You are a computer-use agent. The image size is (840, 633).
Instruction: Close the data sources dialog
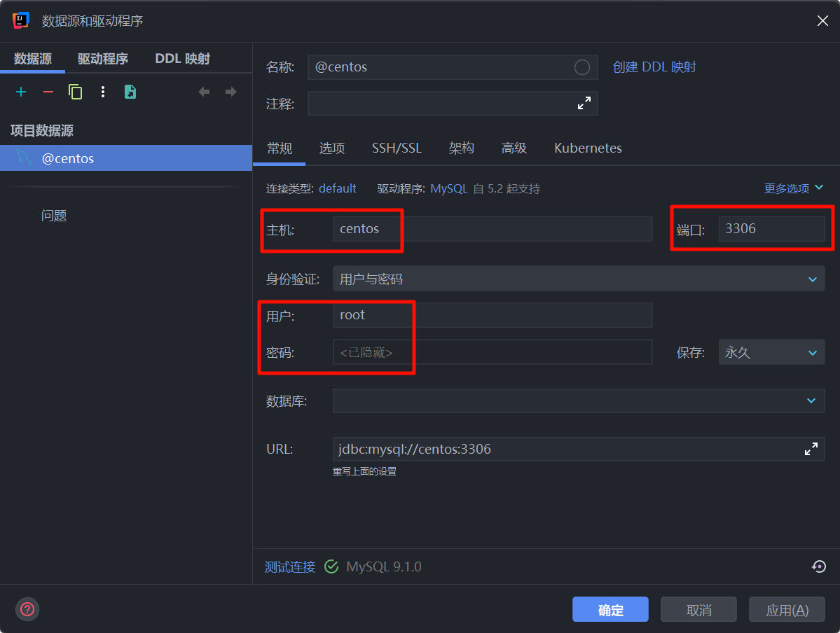point(822,21)
